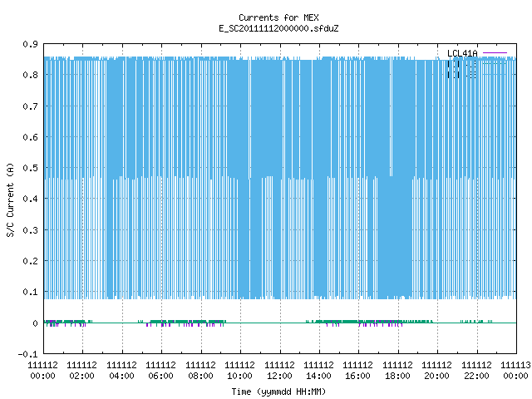This screenshot has height=399, width=532.
Task: Select the file name E_SC20111112000000.sfduZ subtitle
Action: [278, 28]
